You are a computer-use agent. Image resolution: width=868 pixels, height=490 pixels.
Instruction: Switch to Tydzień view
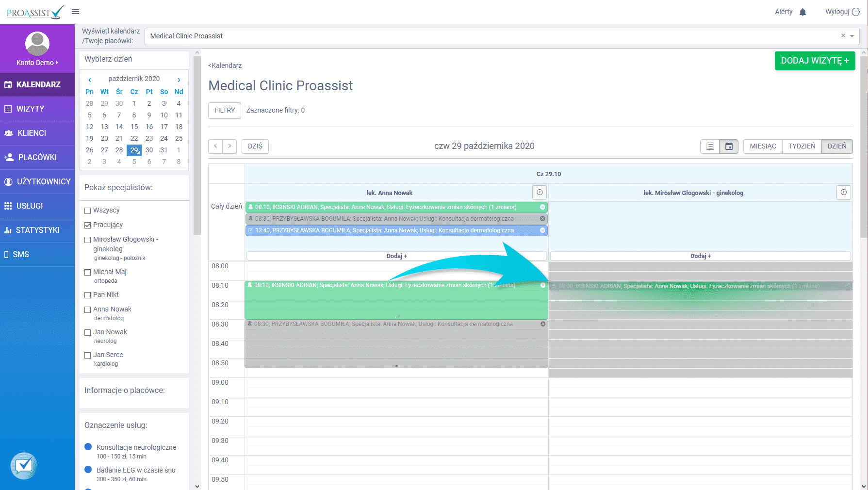(802, 146)
